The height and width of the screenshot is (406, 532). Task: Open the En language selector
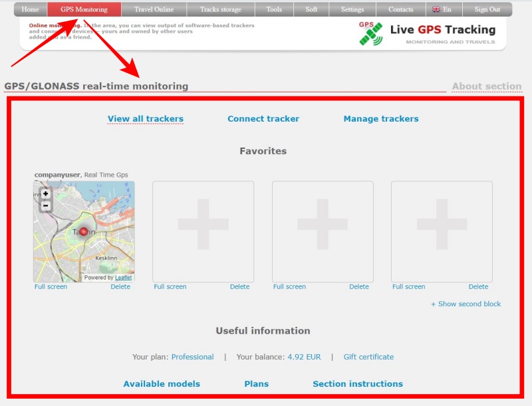442,9
